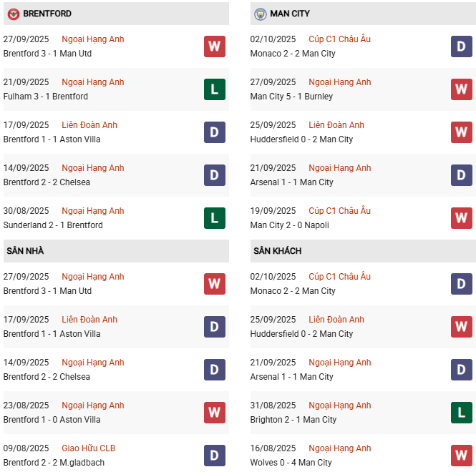This screenshot has height=472, width=476.
Task: Select the SÂN KHÁCH section header
Action: [x=277, y=251]
